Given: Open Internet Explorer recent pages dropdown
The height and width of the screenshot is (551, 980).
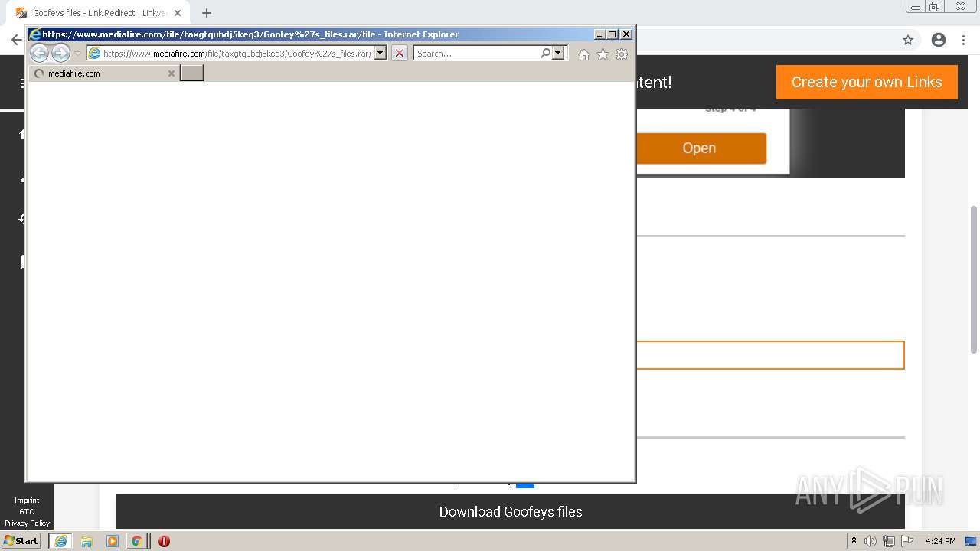Looking at the screenshot, I should tap(77, 54).
